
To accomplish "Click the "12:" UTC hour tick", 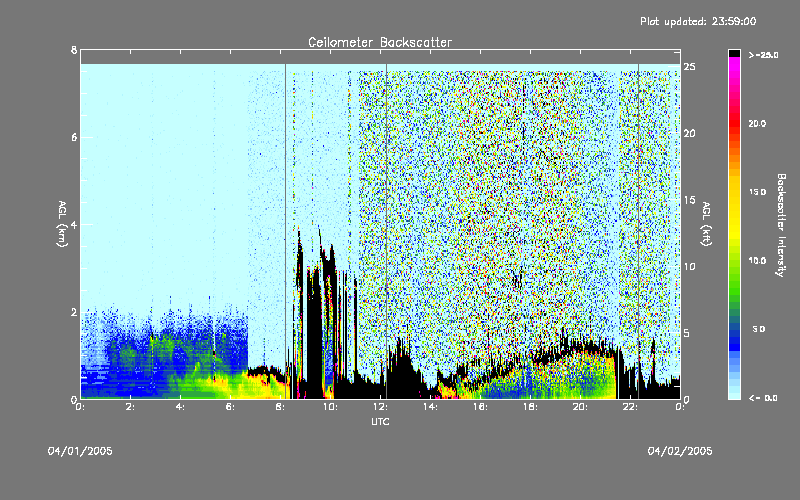I will tap(381, 407).
